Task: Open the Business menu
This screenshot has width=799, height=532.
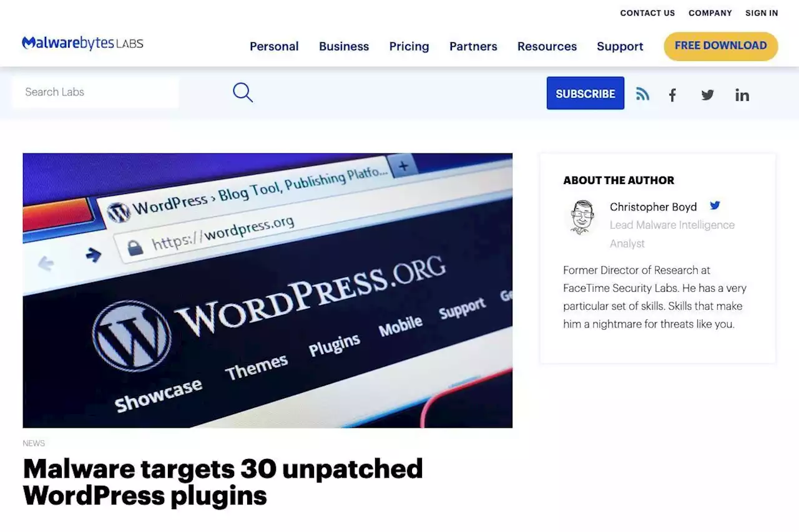Action: point(344,46)
